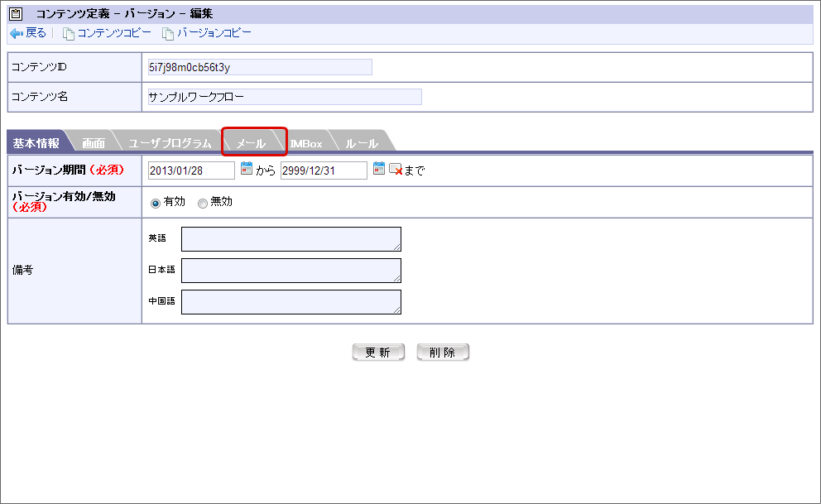Click the document icon in title bar
Viewport: 821px width, 504px height.
[x=15, y=13]
